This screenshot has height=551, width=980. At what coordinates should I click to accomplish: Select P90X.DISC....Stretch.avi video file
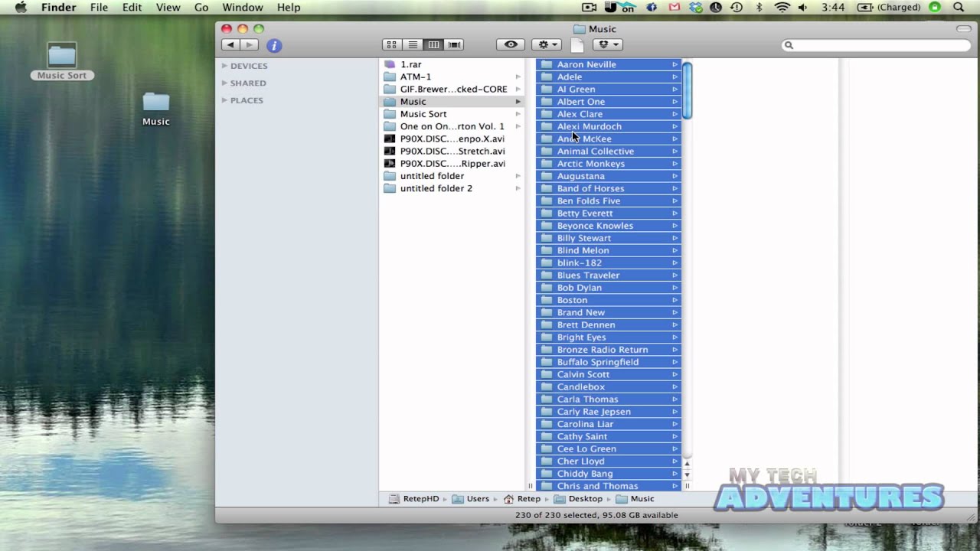pyautogui.click(x=452, y=151)
